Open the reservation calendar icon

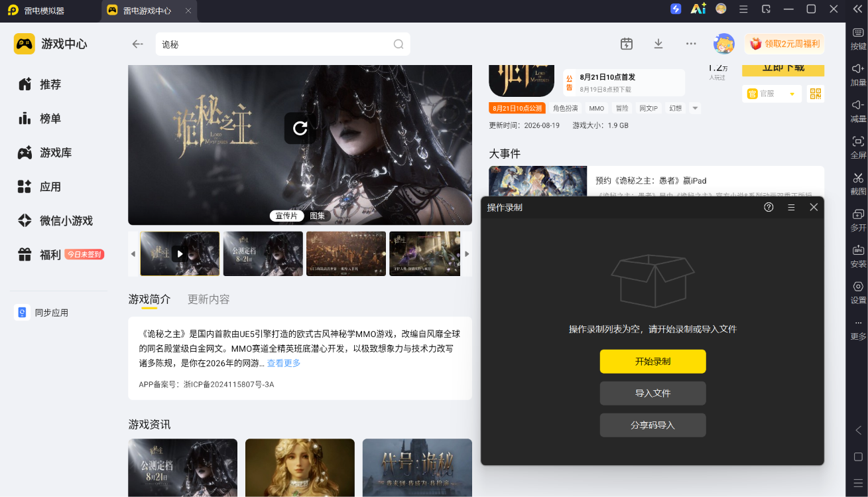627,44
